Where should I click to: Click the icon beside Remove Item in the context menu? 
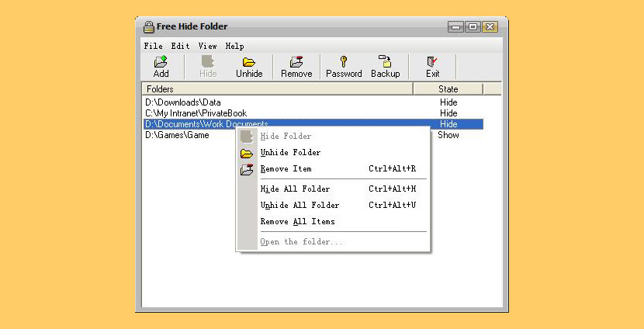click(x=247, y=169)
